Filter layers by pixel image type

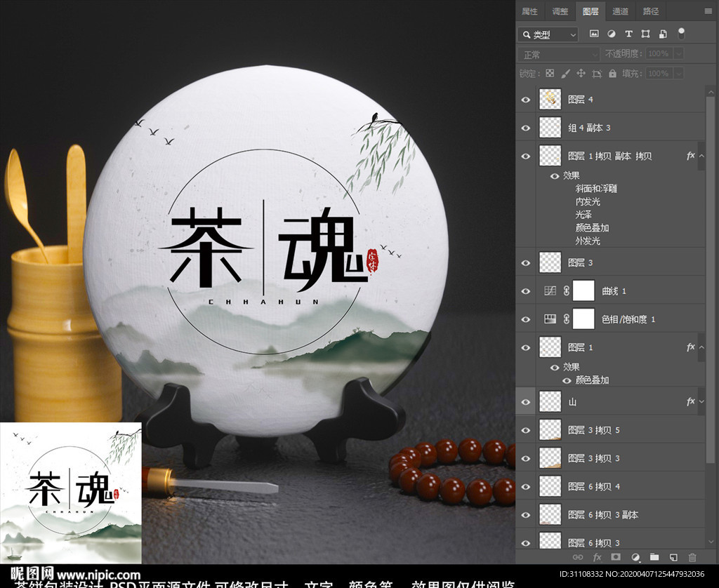click(x=594, y=34)
